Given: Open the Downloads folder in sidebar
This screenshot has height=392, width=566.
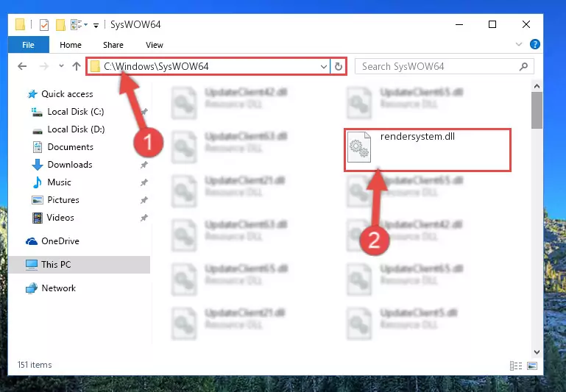Looking at the screenshot, I should 70,165.
